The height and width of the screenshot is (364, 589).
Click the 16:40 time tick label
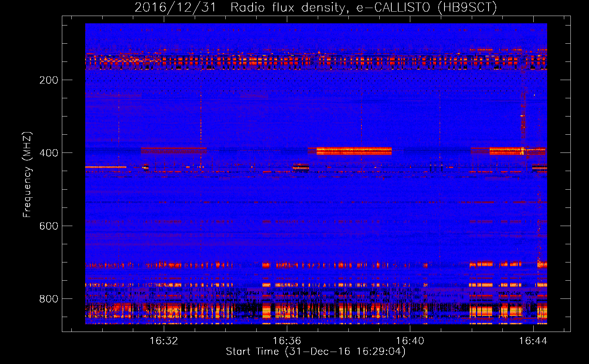click(410, 341)
